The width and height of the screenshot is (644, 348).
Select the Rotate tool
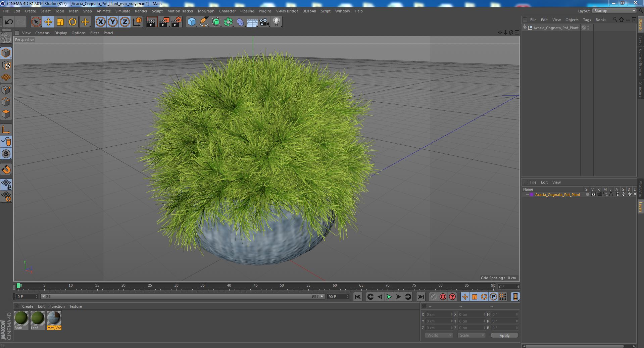click(72, 22)
